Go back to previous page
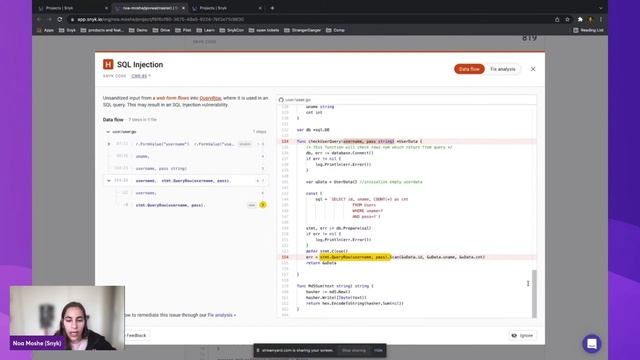640x360 pixels. (x=39, y=19)
